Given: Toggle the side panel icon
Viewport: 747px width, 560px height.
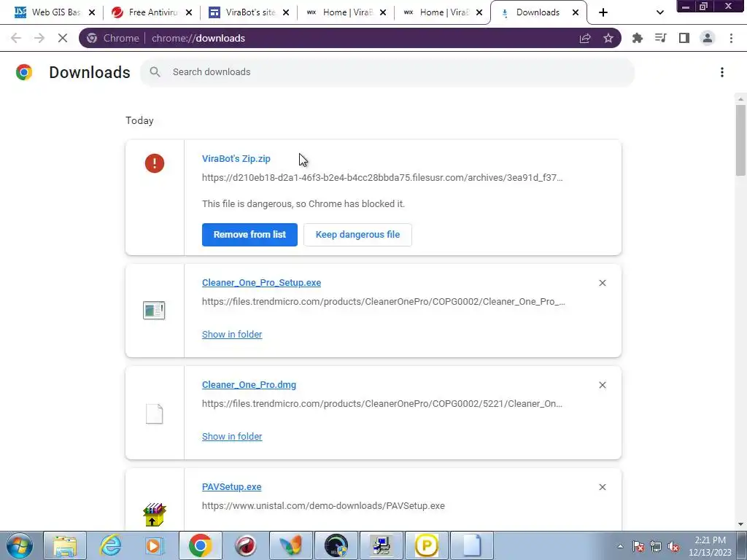Looking at the screenshot, I should [x=684, y=38].
